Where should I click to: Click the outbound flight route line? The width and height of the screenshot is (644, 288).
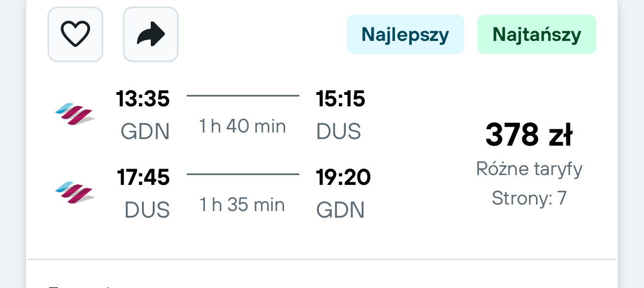243,96
